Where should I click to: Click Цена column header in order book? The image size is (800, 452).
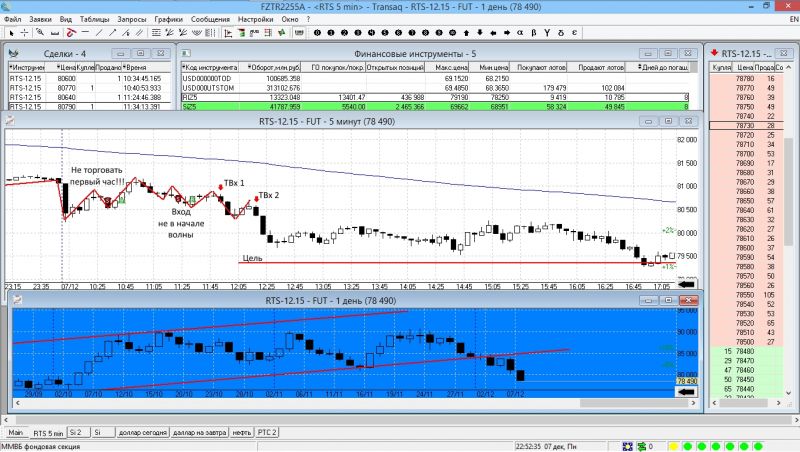744,67
